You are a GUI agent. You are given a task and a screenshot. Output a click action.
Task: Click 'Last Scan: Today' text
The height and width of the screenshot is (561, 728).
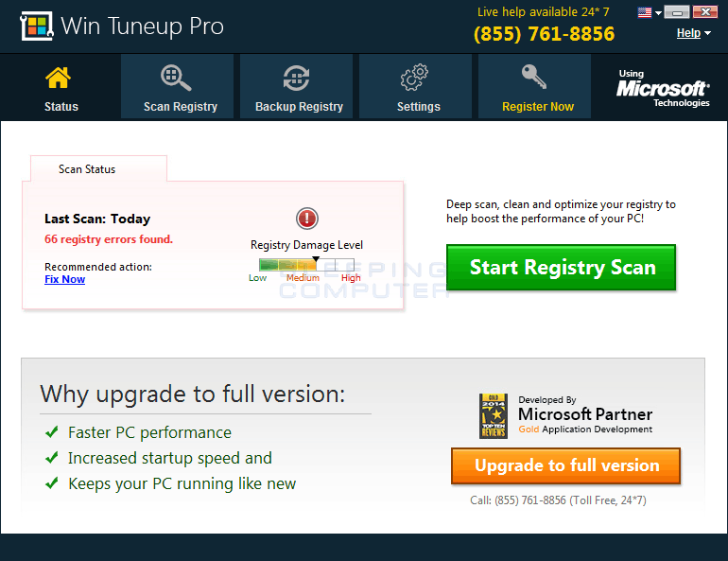click(x=97, y=219)
